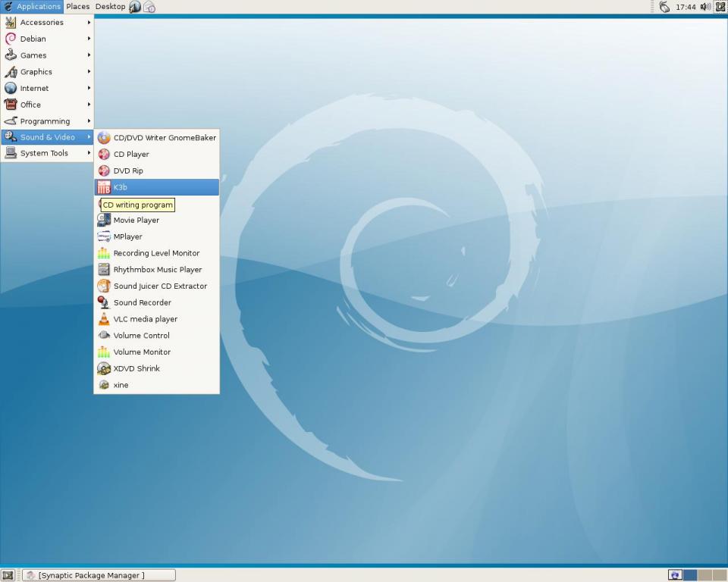Click the VLC media player cone icon
This screenshot has height=582, width=728.
[104, 319]
